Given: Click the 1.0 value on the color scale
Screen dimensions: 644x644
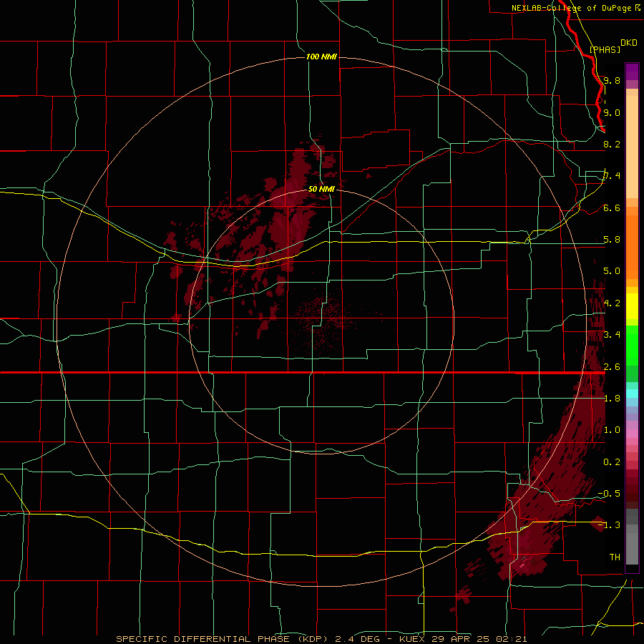Looking at the screenshot, I should pos(612,430).
